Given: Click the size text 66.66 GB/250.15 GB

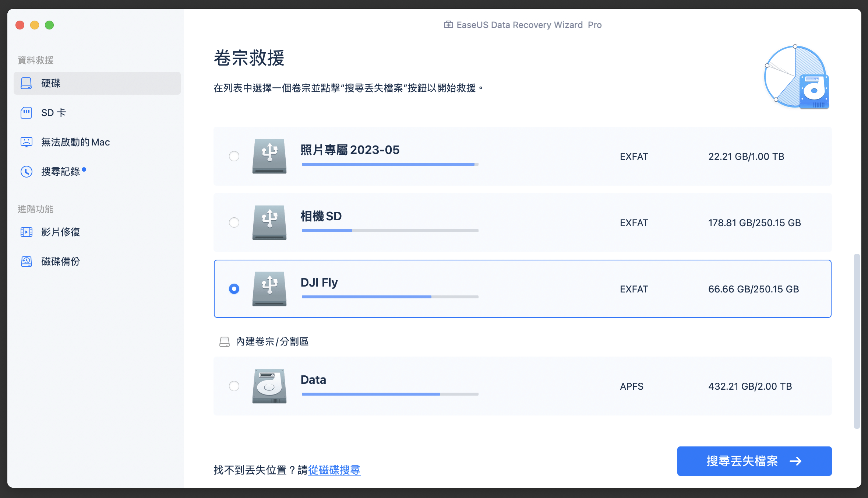Looking at the screenshot, I should [754, 289].
